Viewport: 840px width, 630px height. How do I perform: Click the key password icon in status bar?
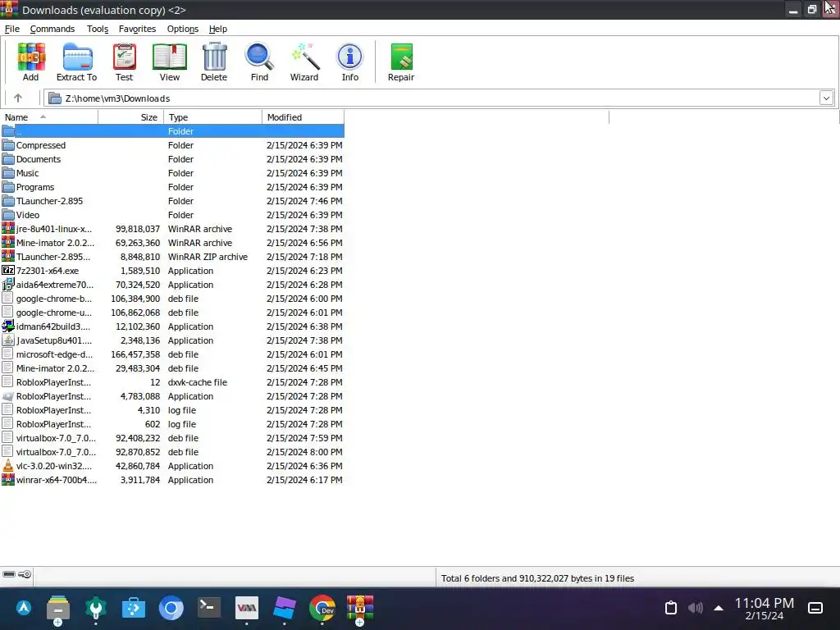25,574
